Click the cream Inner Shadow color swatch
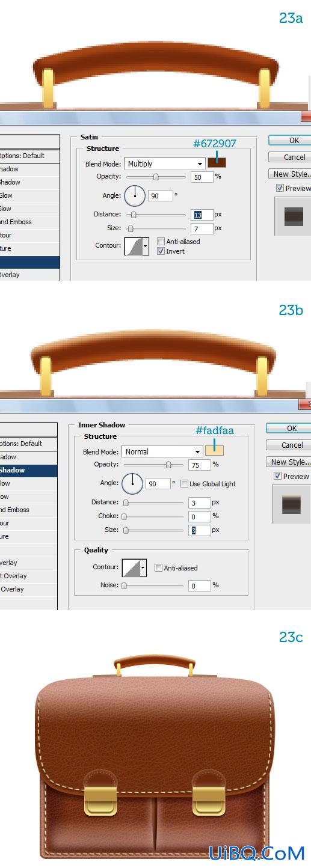Viewport: 311px width, 868px height. point(214,450)
